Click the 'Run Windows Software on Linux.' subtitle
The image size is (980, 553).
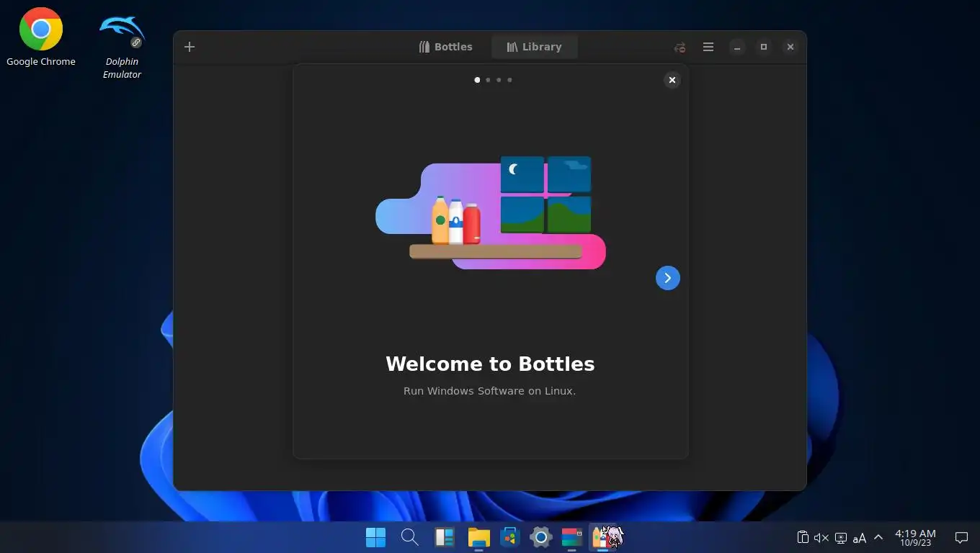tap(490, 391)
